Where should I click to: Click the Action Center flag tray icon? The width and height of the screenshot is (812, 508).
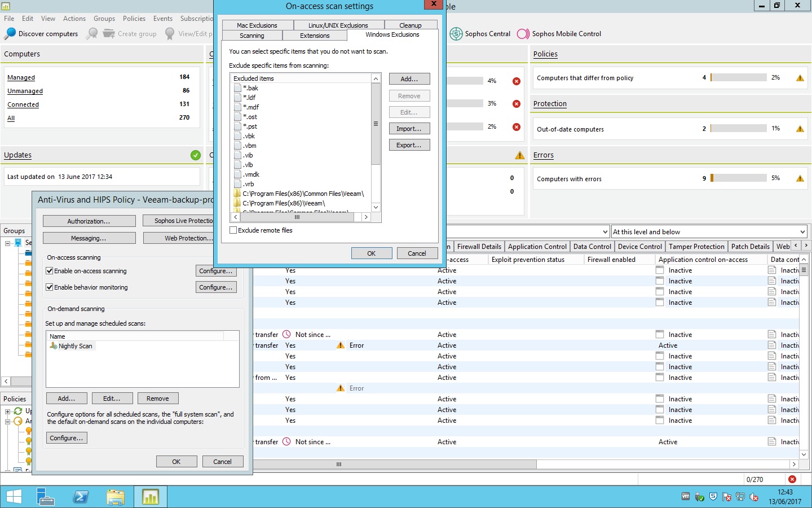727,497
